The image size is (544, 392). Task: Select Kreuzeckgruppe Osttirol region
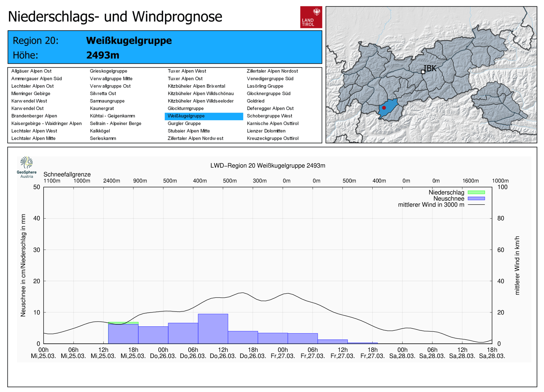point(272,138)
